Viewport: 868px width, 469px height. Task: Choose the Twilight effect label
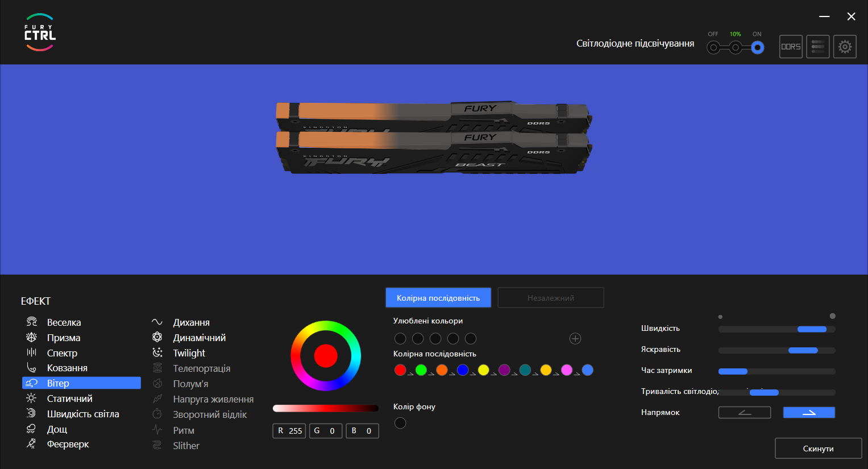189,353
